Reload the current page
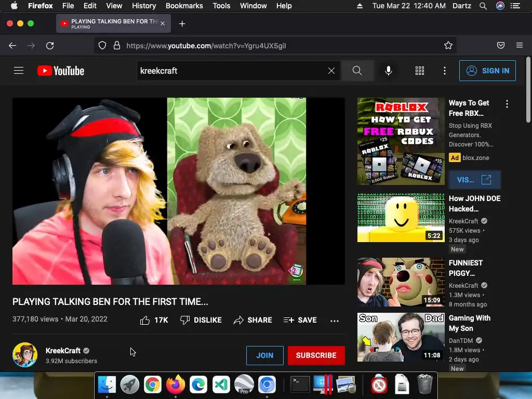 pos(50,46)
